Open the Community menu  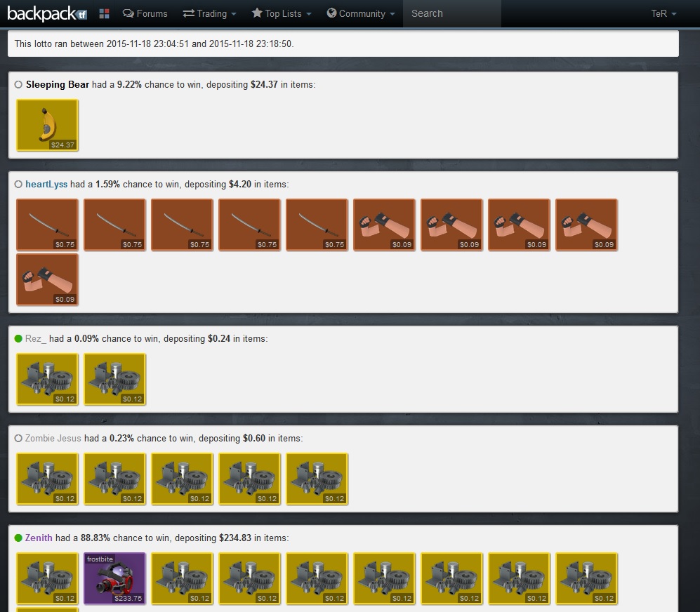(361, 13)
